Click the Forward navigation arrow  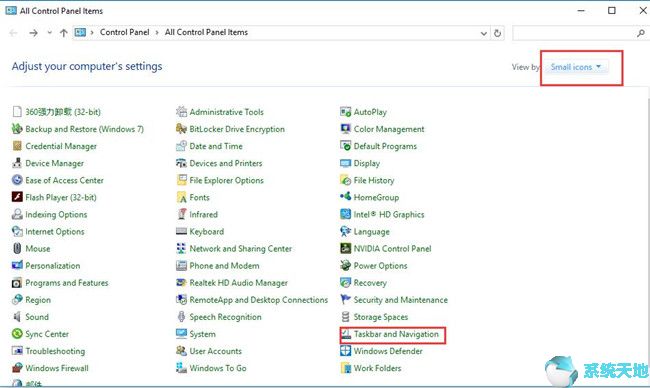coord(33,33)
